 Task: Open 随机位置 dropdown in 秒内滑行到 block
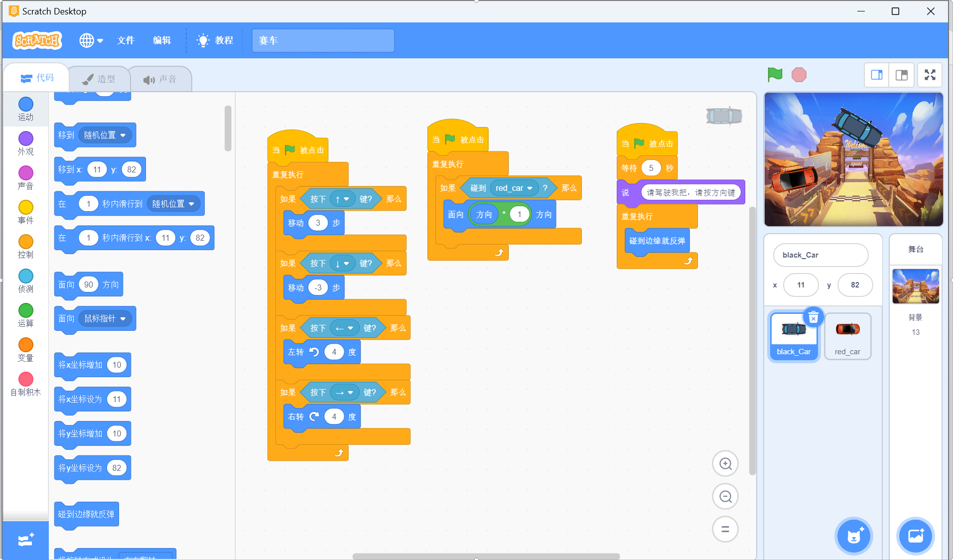pos(173,204)
